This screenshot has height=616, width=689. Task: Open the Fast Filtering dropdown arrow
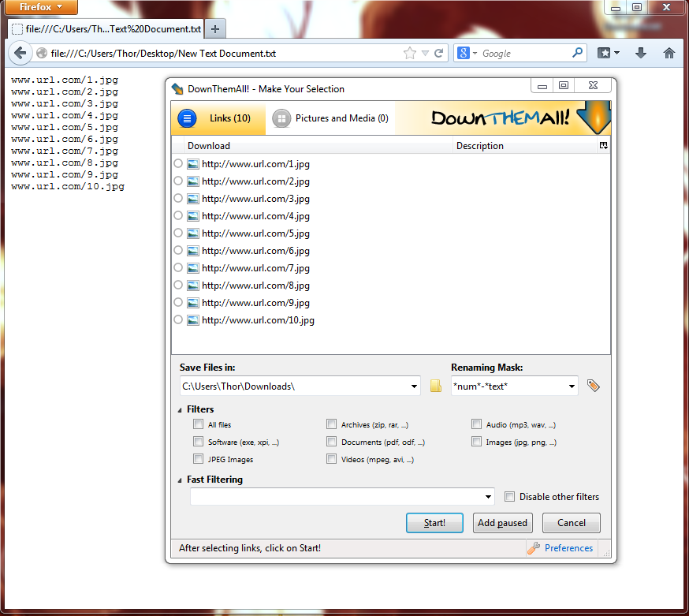coord(488,497)
